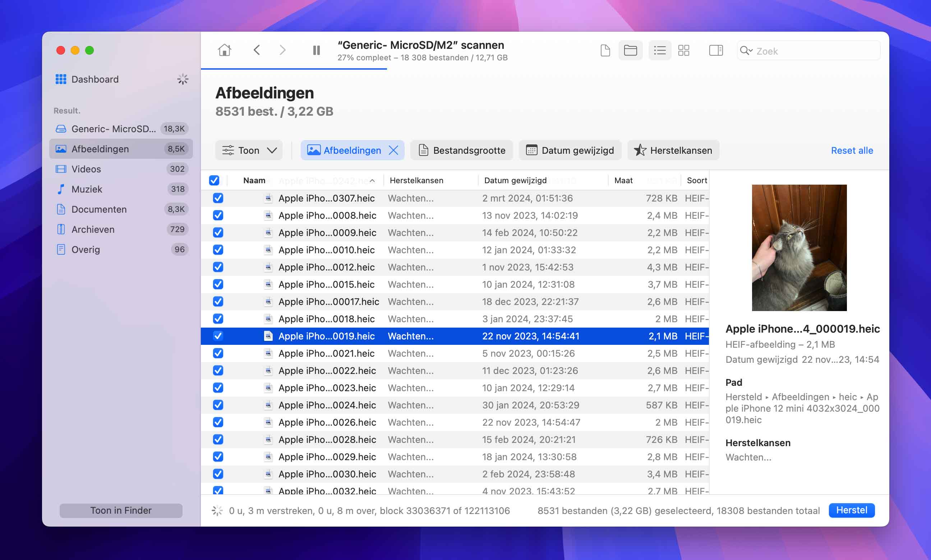Select Archieven category in sidebar
The height and width of the screenshot is (560, 931).
pyautogui.click(x=121, y=229)
